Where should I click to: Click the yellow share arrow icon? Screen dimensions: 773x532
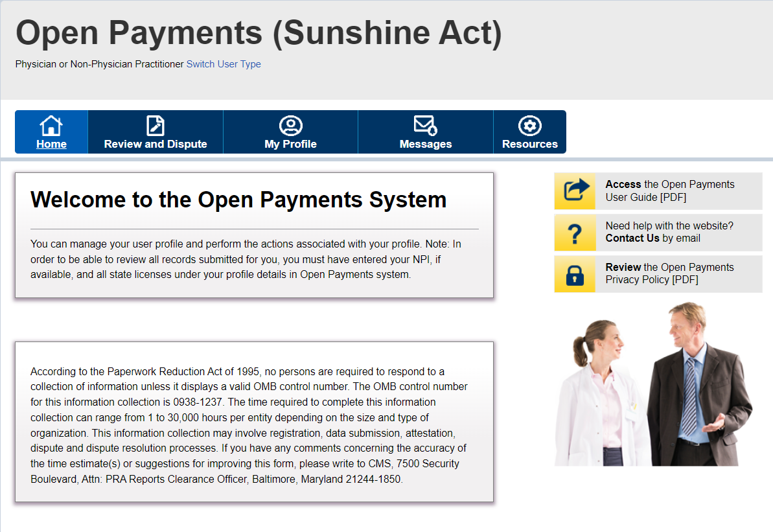click(x=575, y=191)
